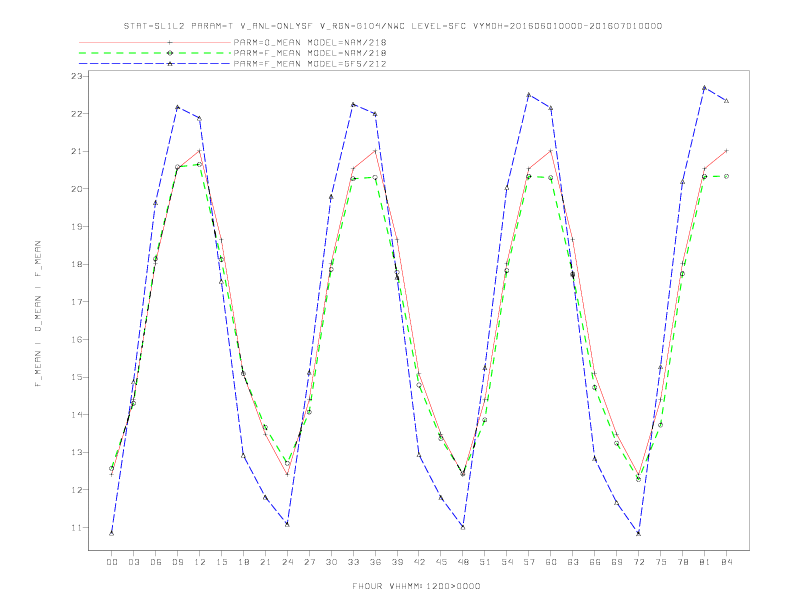
Task: Click y-axis tick label 17
Action: 76,302
